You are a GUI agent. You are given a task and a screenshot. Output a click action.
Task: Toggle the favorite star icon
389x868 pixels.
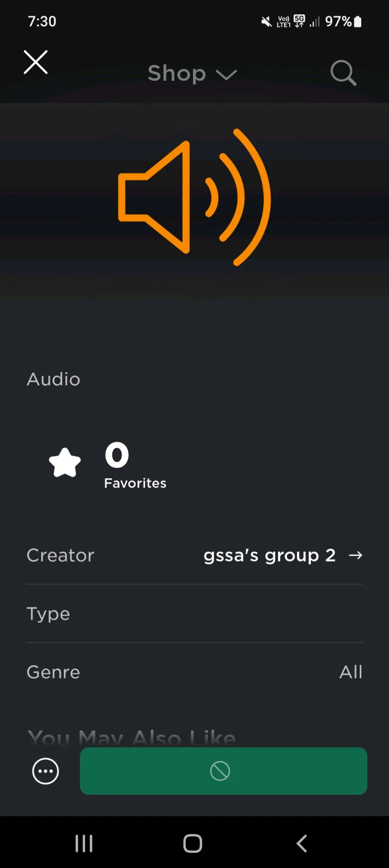click(x=65, y=463)
